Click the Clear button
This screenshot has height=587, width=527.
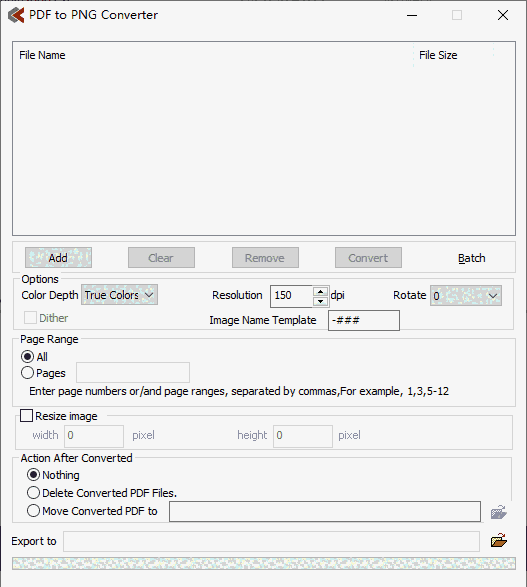tap(161, 258)
